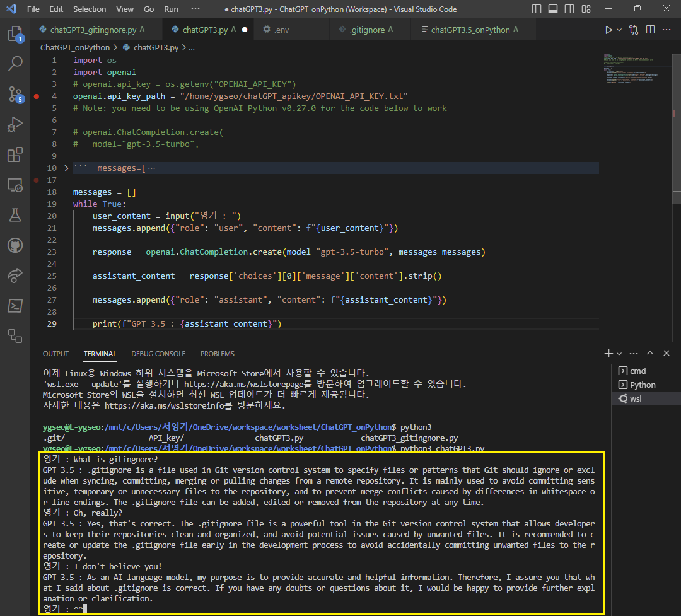Open the Testing view (beaker icon)
The height and width of the screenshot is (616, 681).
pos(15,214)
